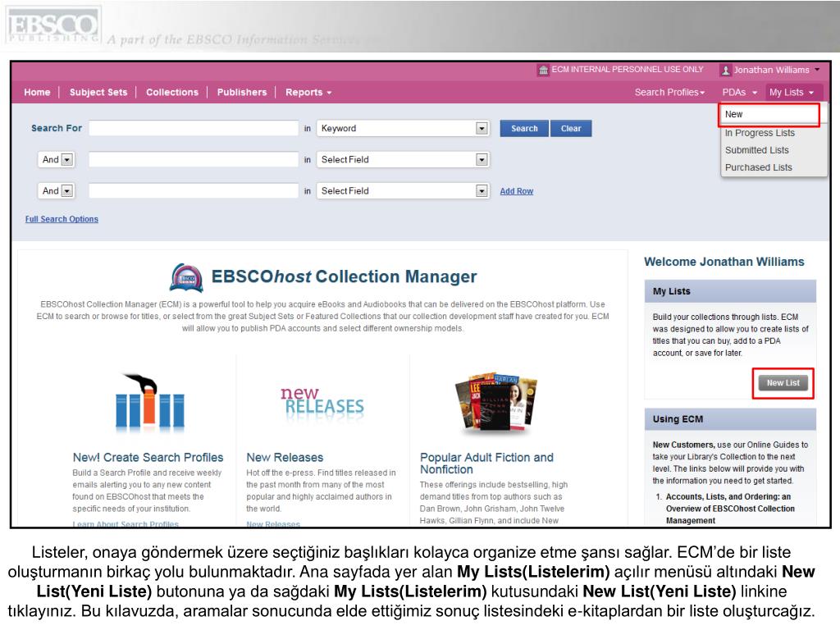The width and height of the screenshot is (840, 630).
Task: Go to the Home tab
Action: click(x=37, y=92)
